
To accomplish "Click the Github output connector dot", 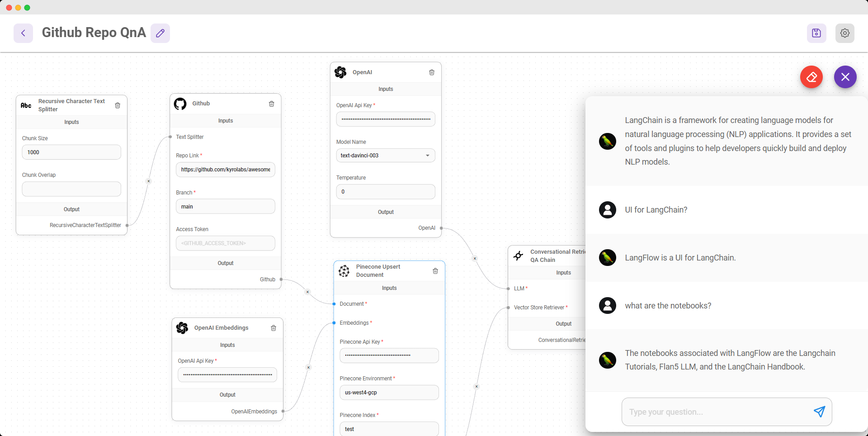I will click(281, 280).
